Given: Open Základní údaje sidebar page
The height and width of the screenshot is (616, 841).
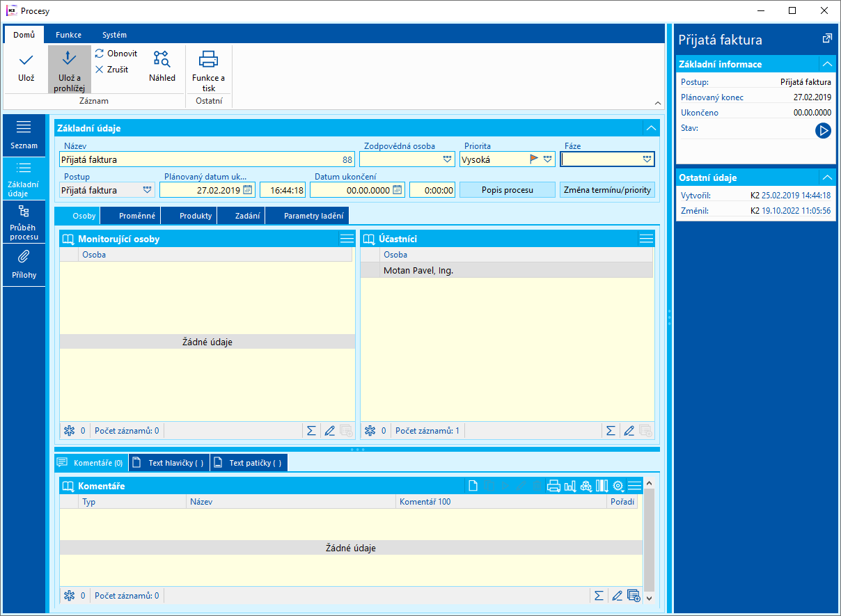Looking at the screenshot, I should tap(24, 179).
